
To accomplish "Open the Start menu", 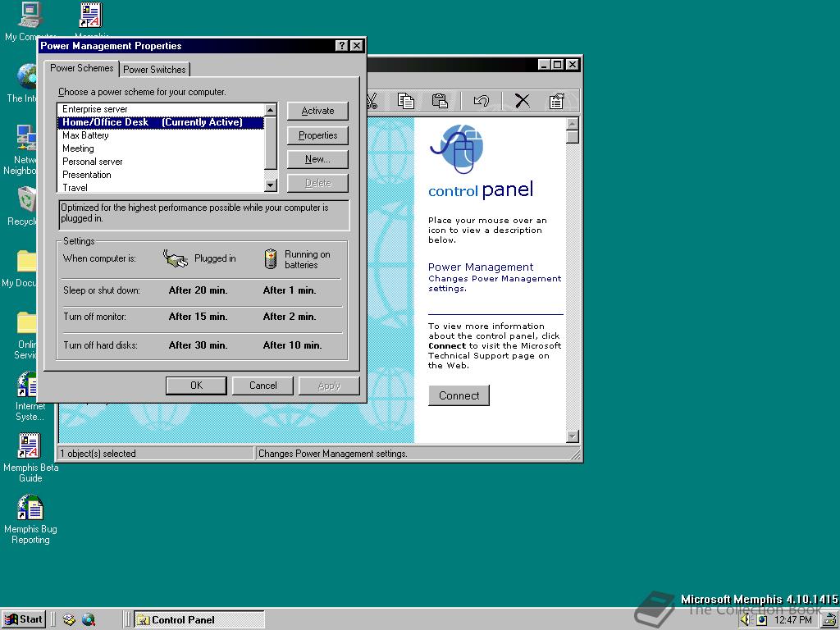I will pyautogui.click(x=24, y=619).
